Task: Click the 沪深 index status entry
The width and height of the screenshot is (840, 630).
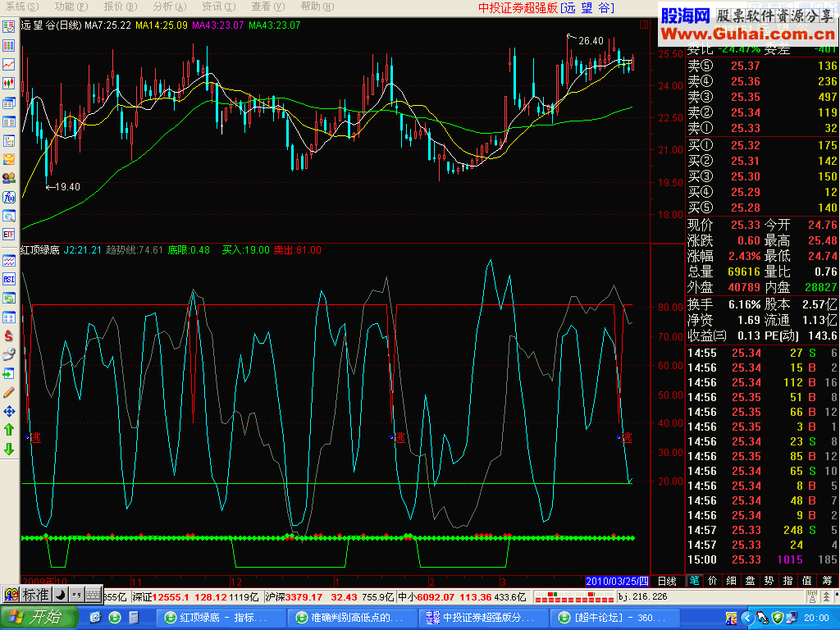Action: pos(329,597)
